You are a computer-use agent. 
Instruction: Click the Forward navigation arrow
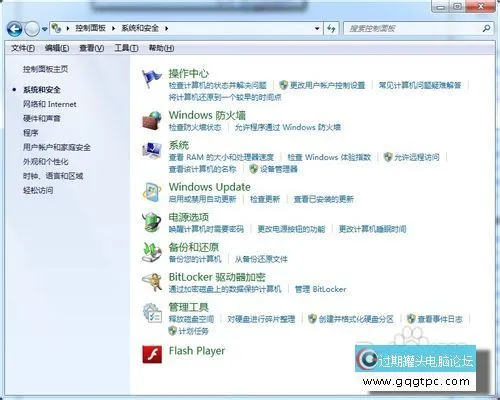tap(32, 29)
